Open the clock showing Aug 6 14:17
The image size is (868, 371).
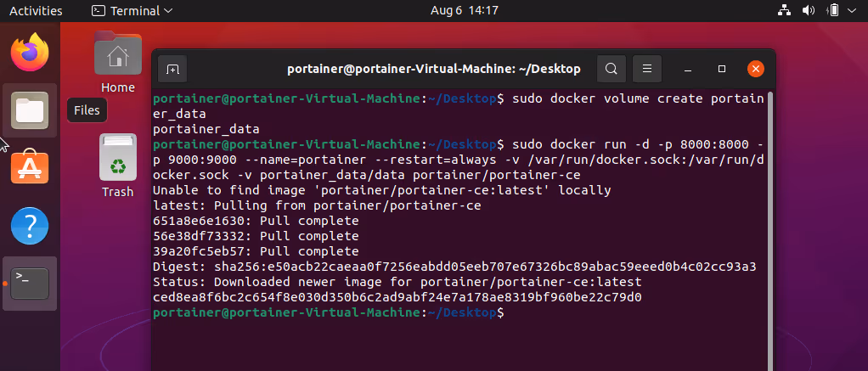pyautogui.click(x=465, y=10)
